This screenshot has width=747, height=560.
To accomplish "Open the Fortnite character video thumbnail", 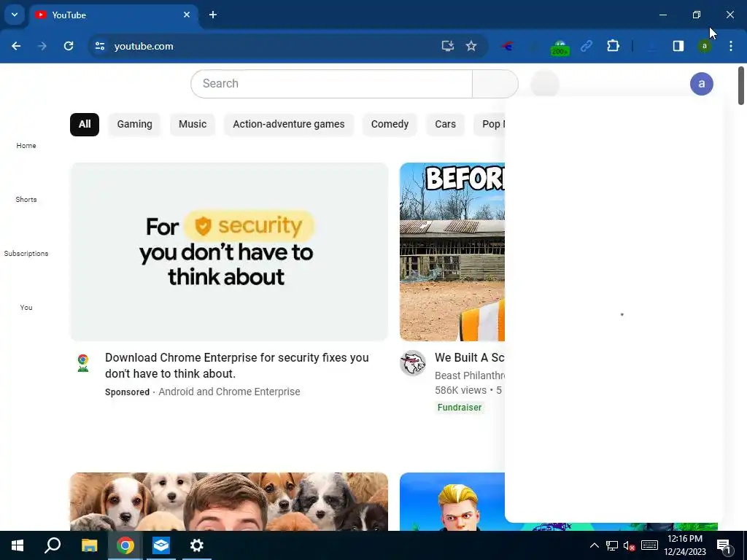I will coord(452,502).
